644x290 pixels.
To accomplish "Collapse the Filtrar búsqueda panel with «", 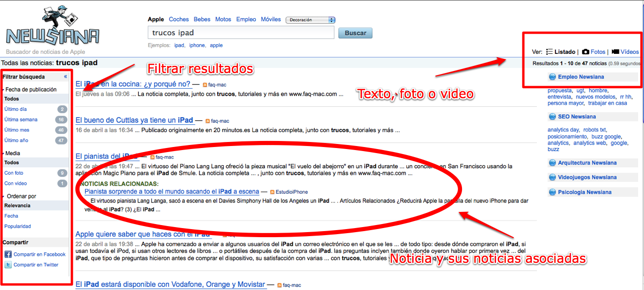I will (65, 77).
